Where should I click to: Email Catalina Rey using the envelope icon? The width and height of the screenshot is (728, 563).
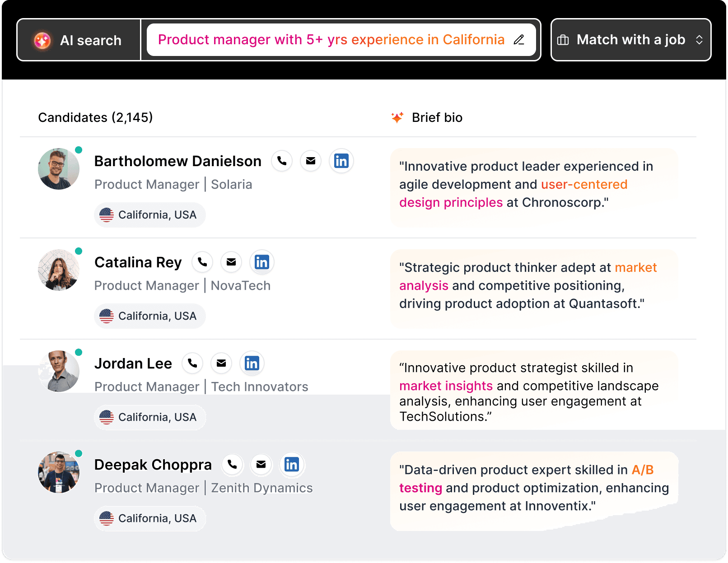231,262
